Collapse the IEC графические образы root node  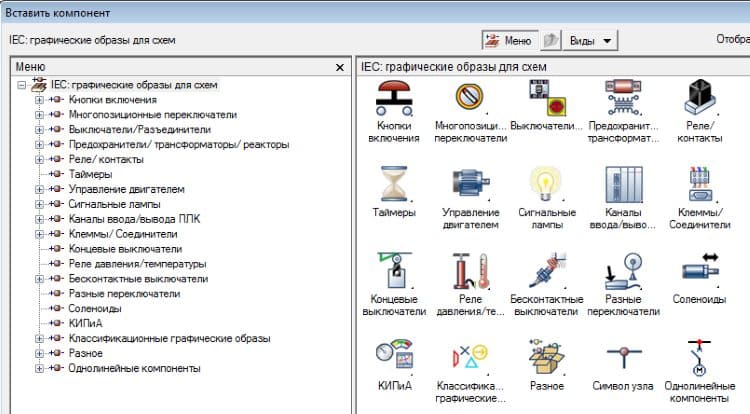[22, 85]
